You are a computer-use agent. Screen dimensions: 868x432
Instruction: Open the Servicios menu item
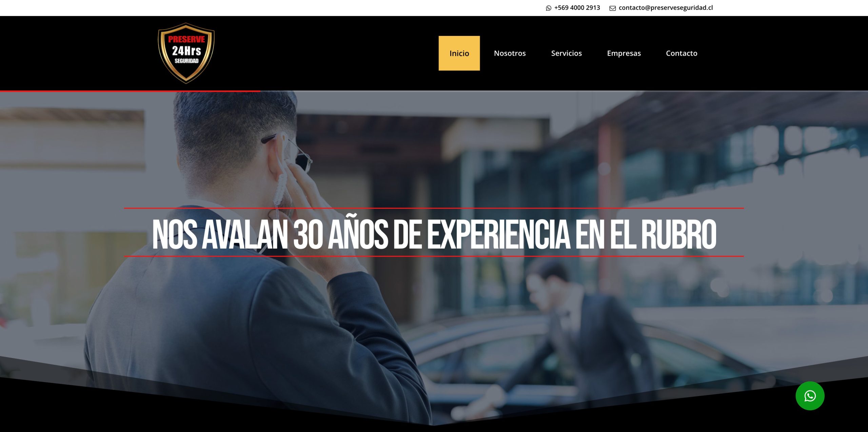point(566,53)
